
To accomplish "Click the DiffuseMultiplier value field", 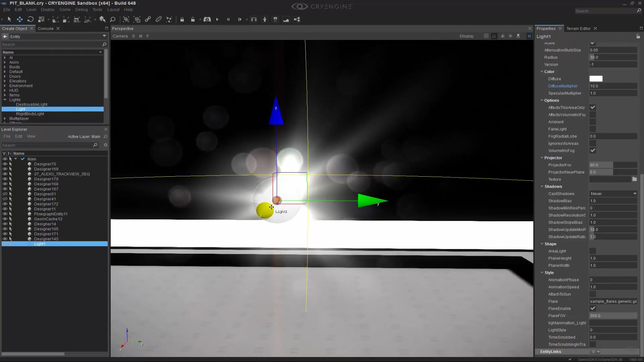I will click(613, 86).
